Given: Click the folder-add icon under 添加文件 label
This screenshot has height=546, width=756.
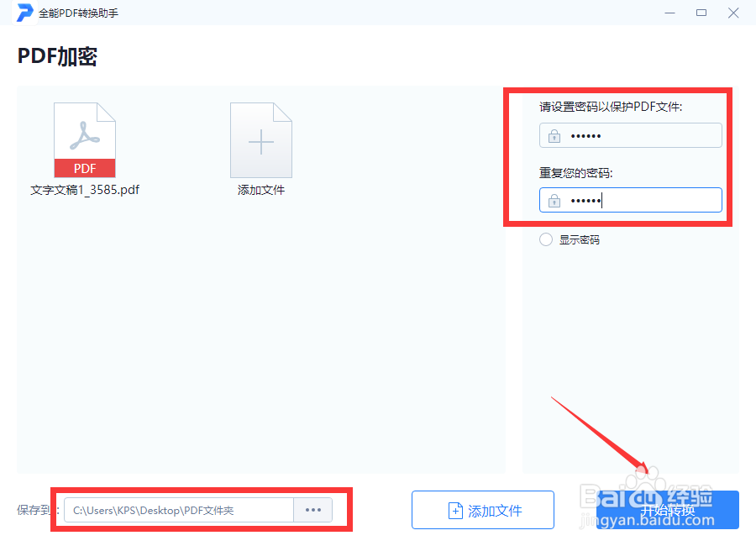Looking at the screenshot, I should (260, 139).
